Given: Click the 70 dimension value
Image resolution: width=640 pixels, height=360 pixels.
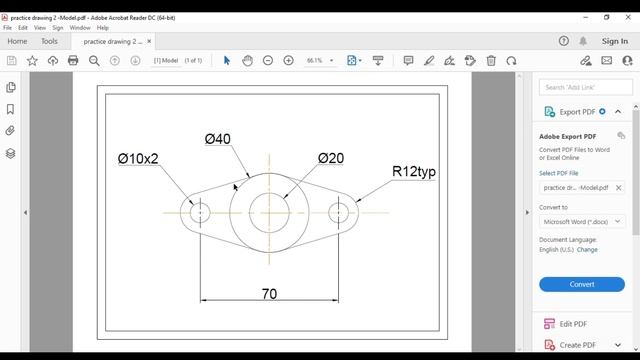Looking at the screenshot, I should [x=269, y=294].
